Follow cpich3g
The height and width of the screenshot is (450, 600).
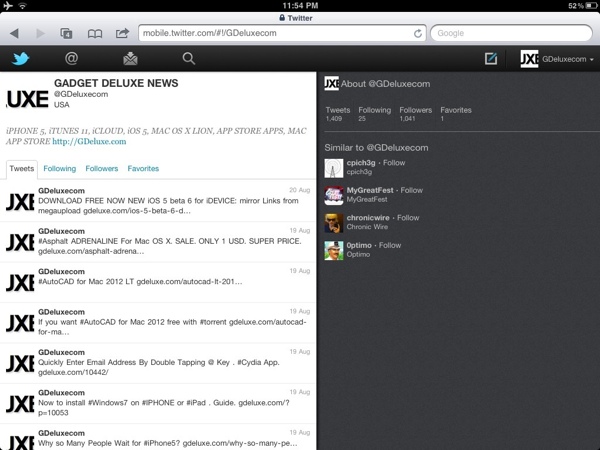click(x=394, y=163)
